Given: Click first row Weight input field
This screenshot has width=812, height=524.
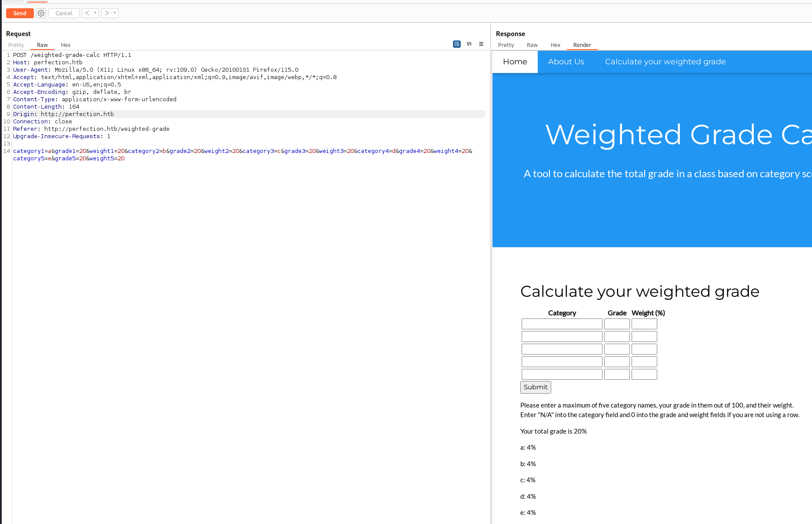Looking at the screenshot, I should (644, 324).
